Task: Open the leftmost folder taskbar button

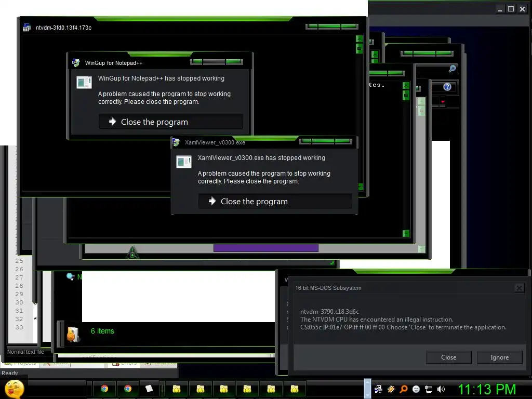Action: [x=177, y=389]
